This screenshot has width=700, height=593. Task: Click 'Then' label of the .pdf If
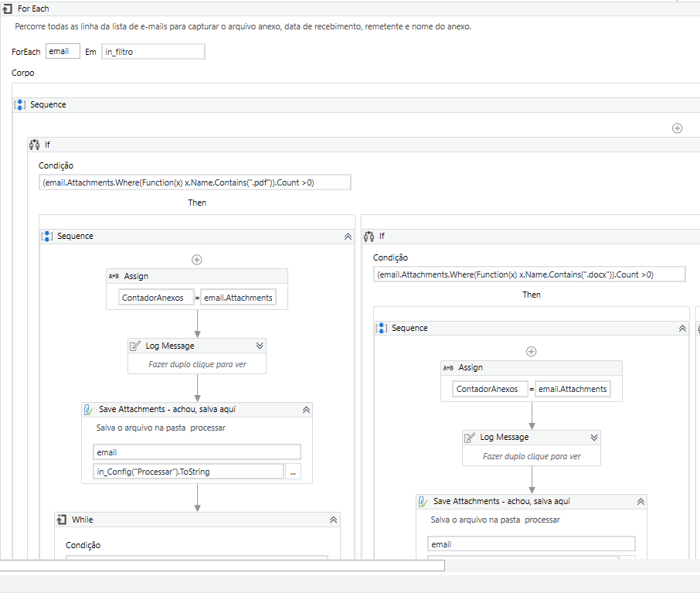197,203
